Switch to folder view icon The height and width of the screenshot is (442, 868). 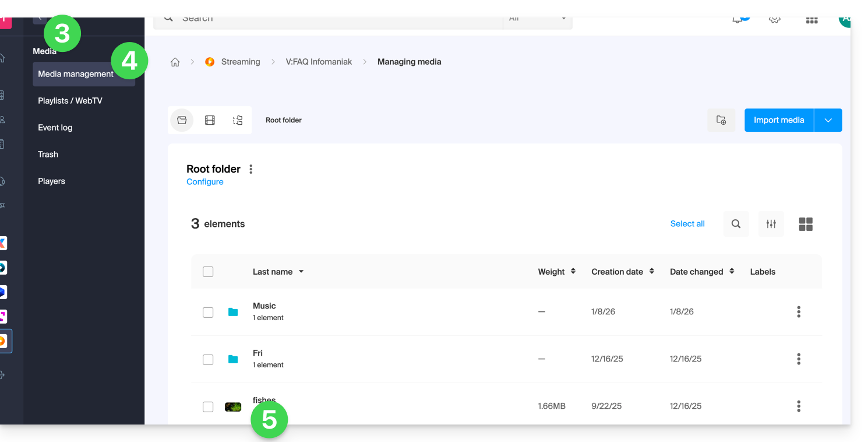tap(182, 120)
